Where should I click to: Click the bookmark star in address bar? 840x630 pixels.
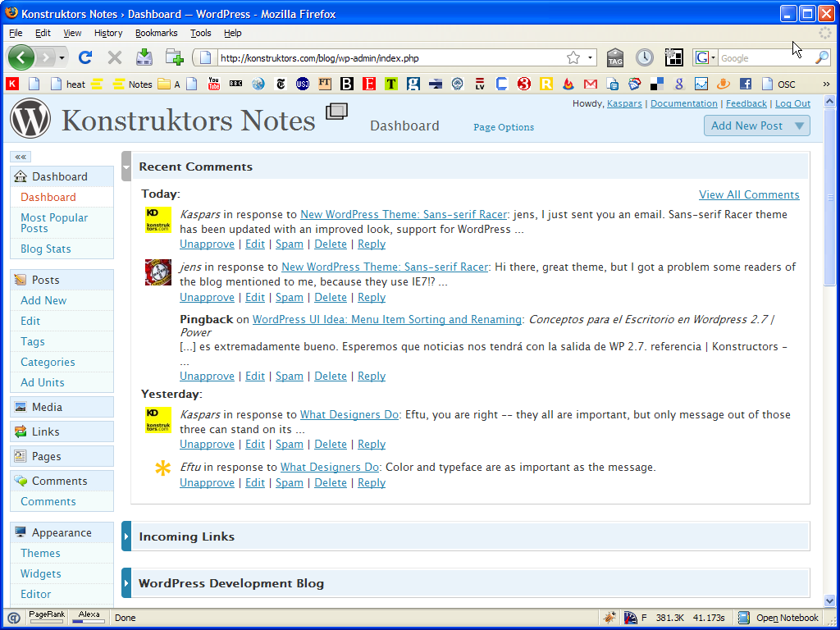click(x=573, y=57)
